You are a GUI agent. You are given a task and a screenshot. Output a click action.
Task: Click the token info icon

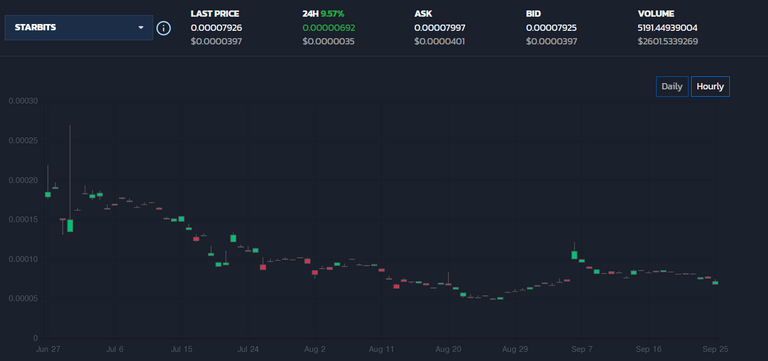click(164, 28)
